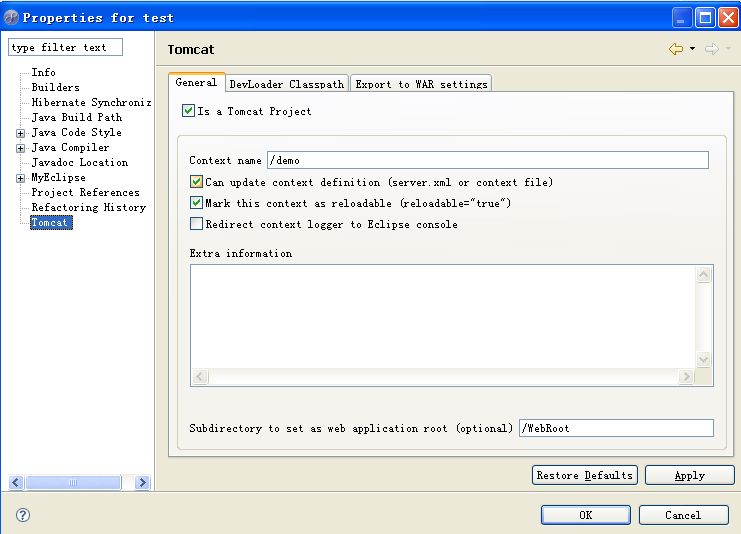This screenshot has height=534, width=741.
Task: Click the back navigation arrow icon
Action: [x=676, y=49]
